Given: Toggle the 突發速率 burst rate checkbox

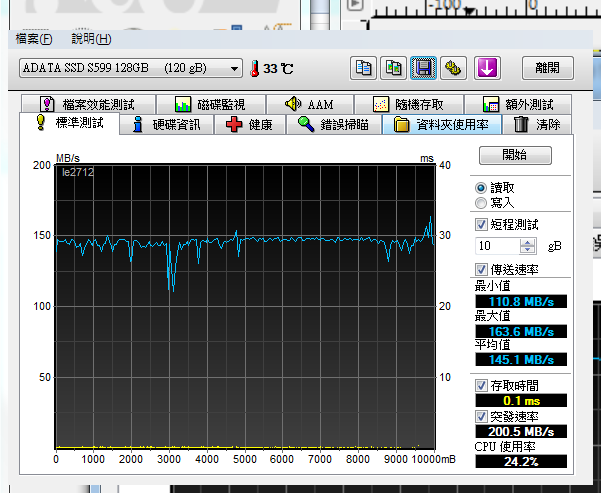Looking at the screenshot, I should 481,416.
